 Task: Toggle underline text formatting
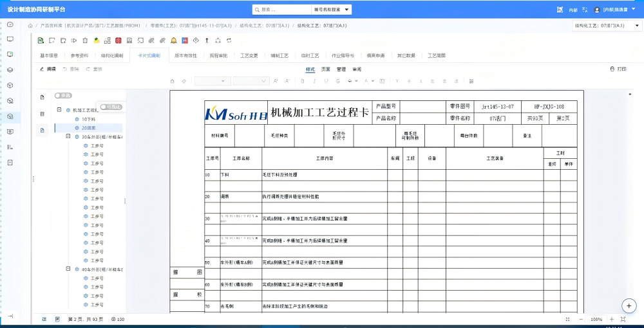pos(326,81)
